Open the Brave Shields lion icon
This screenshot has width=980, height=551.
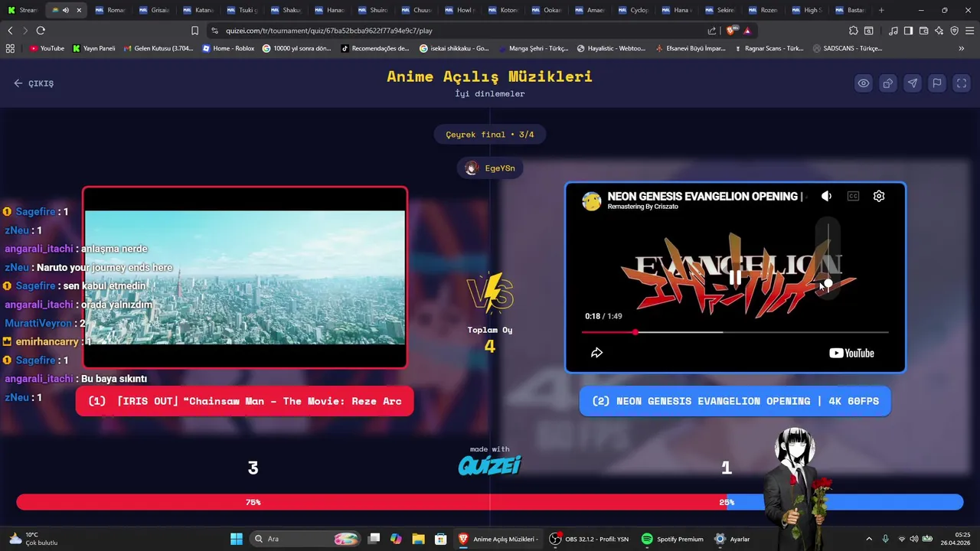[x=730, y=31]
